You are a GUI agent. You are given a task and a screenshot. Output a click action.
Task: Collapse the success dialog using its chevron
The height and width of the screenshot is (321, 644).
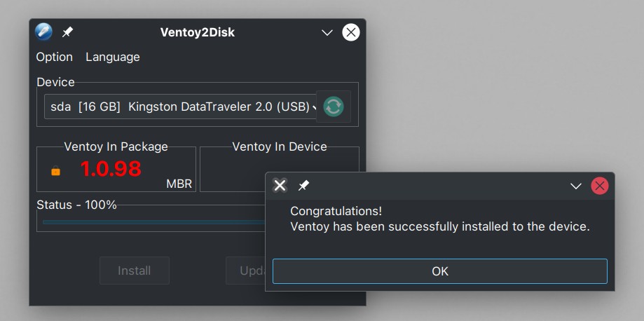coord(576,186)
